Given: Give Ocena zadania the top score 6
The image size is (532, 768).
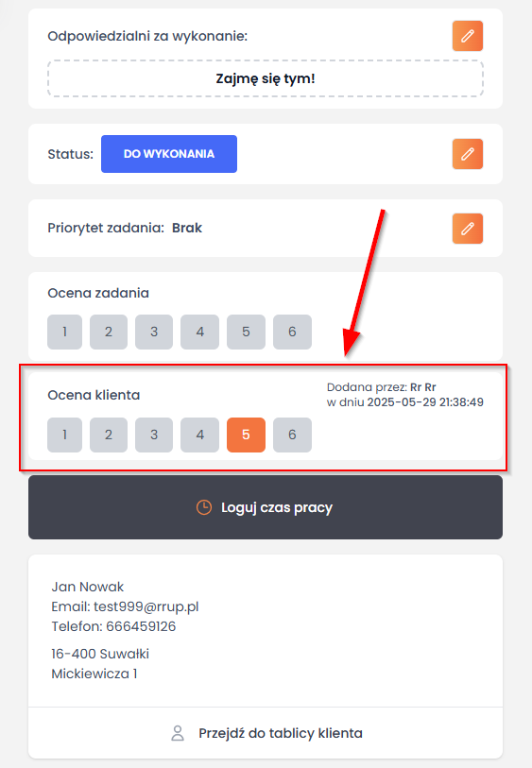Looking at the screenshot, I should 292,333.
